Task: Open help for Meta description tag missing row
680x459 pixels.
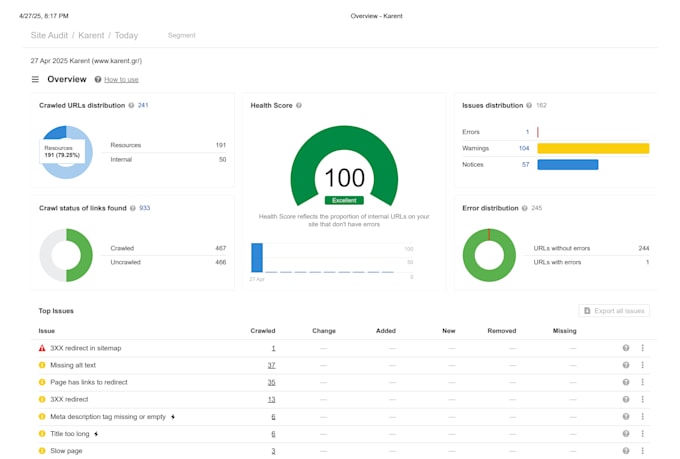Action: click(626, 416)
